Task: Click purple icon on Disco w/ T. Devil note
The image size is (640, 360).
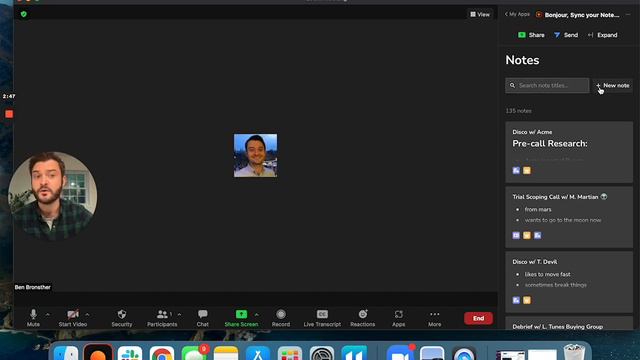Action: point(516,300)
